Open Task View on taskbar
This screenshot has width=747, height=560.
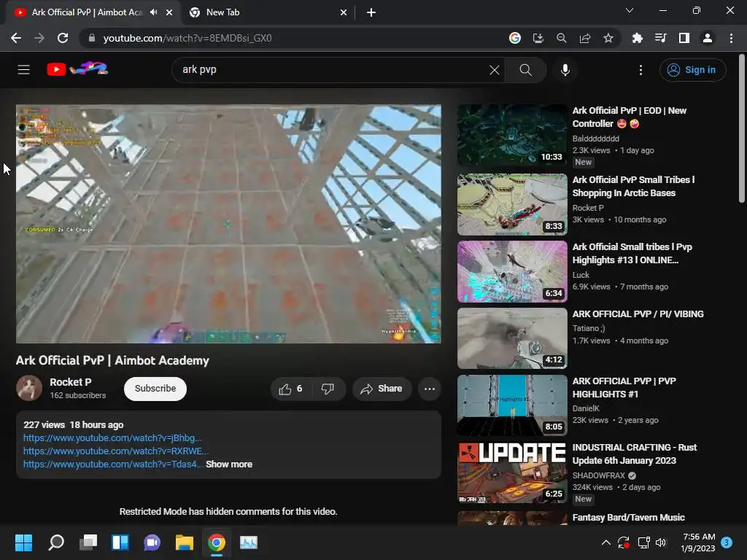coord(88,542)
